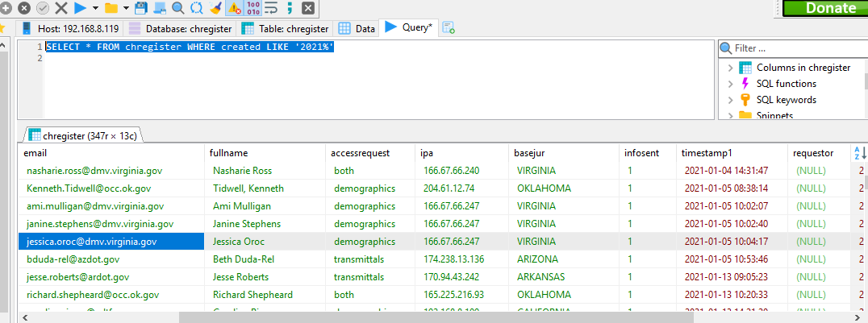Run the SQL query with play button
868x323 pixels.
coord(80,8)
